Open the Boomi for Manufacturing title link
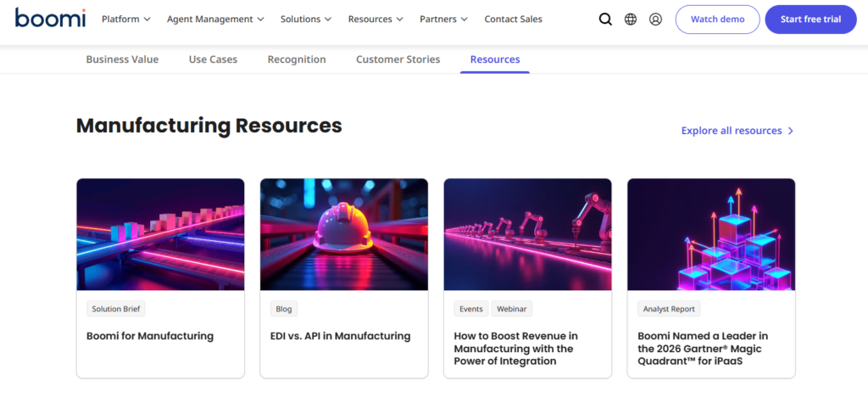Viewport: 868px width, 409px height. 150,336
